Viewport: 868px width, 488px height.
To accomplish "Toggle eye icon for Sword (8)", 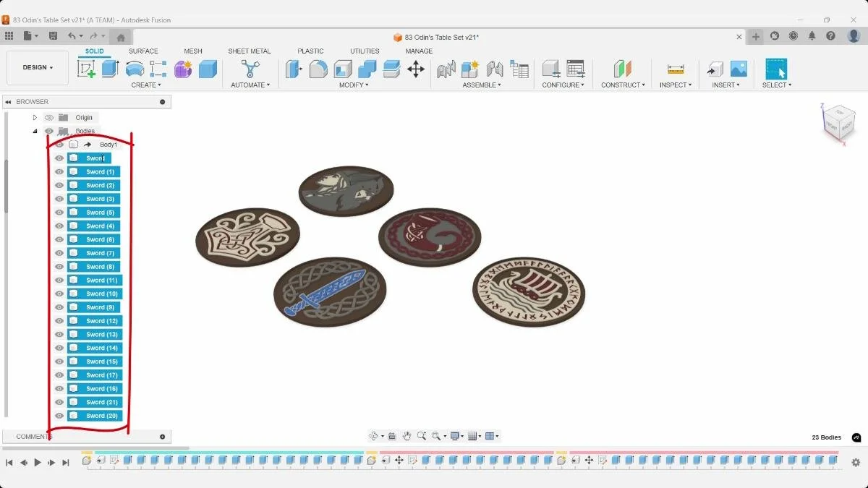I will coord(59,267).
